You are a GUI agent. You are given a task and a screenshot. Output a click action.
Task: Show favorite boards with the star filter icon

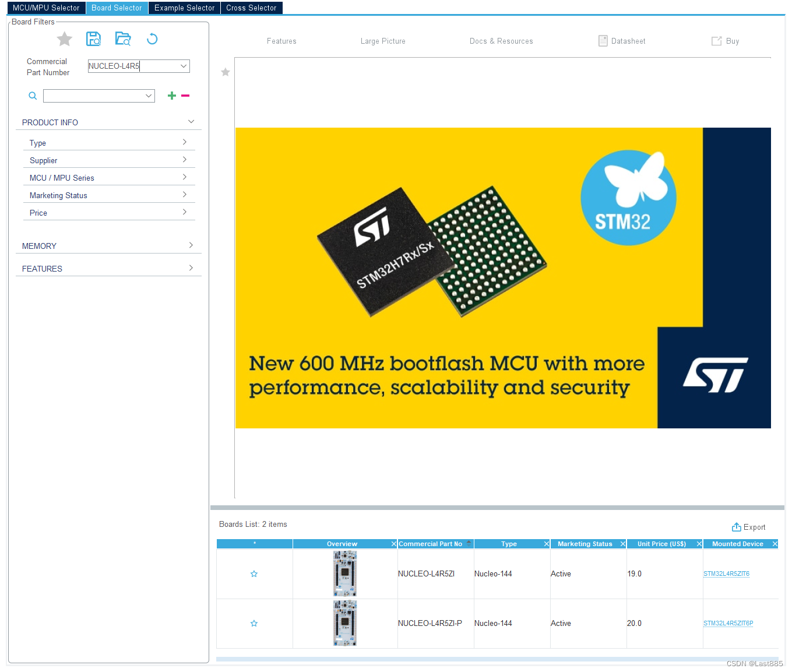tap(65, 39)
